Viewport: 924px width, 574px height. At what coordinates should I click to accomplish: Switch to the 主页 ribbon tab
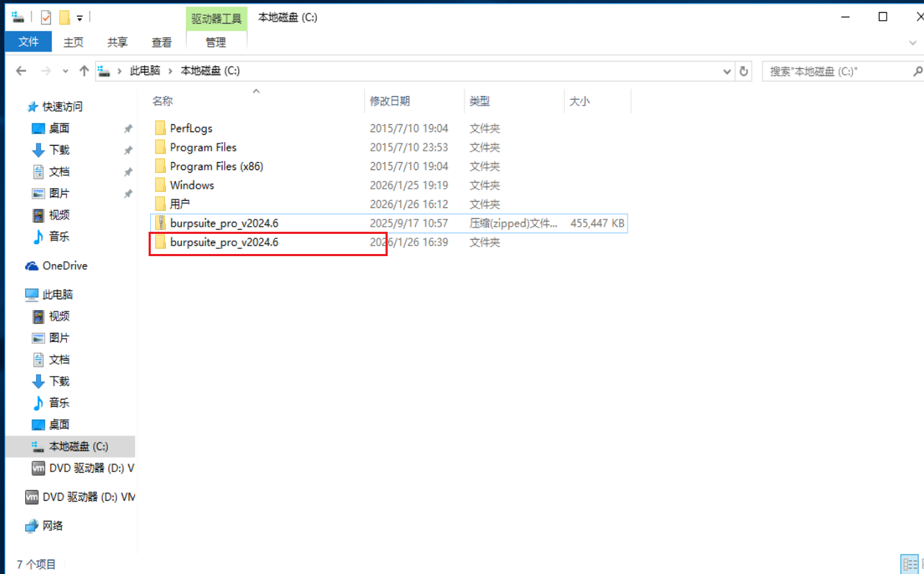pos(73,42)
